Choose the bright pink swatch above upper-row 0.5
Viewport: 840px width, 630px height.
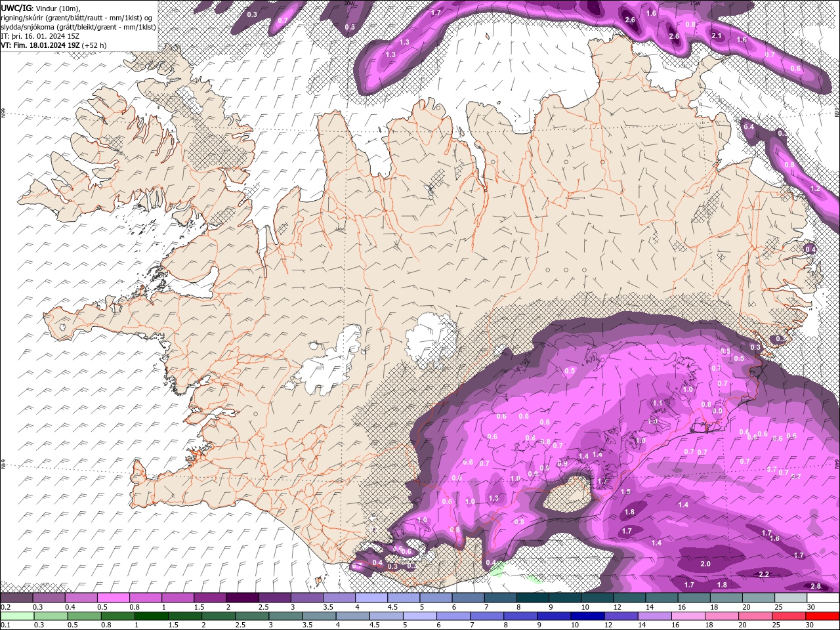pyautogui.click(x=114, y=598)
